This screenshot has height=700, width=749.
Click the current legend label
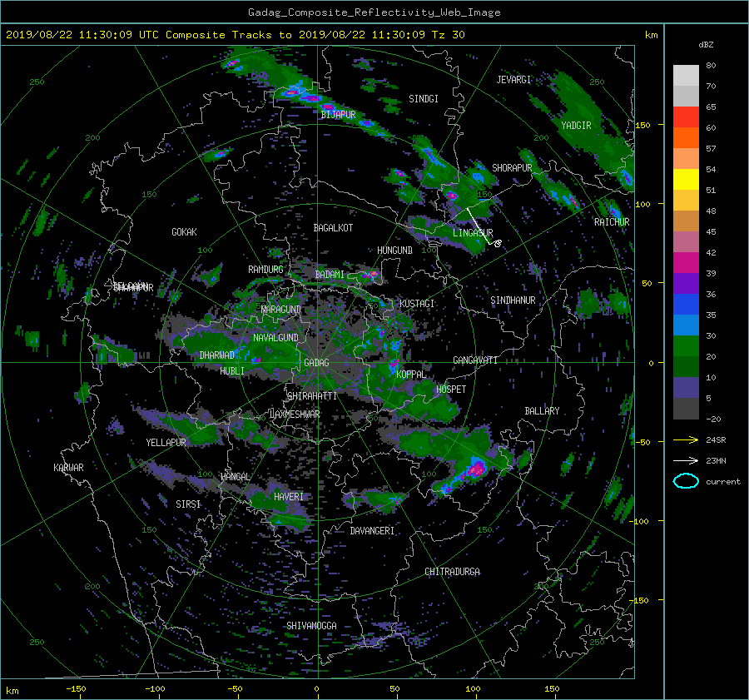pyautogui.click(x=723, y=482)
